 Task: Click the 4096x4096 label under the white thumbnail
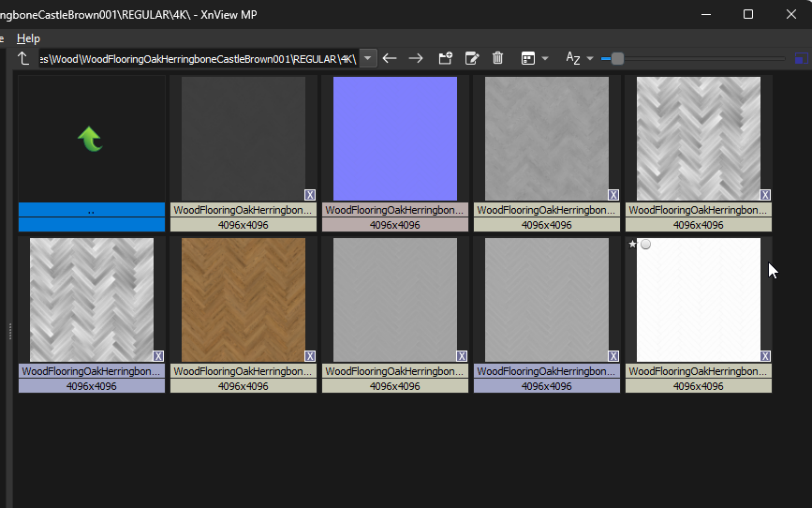(x=699, y=386)
